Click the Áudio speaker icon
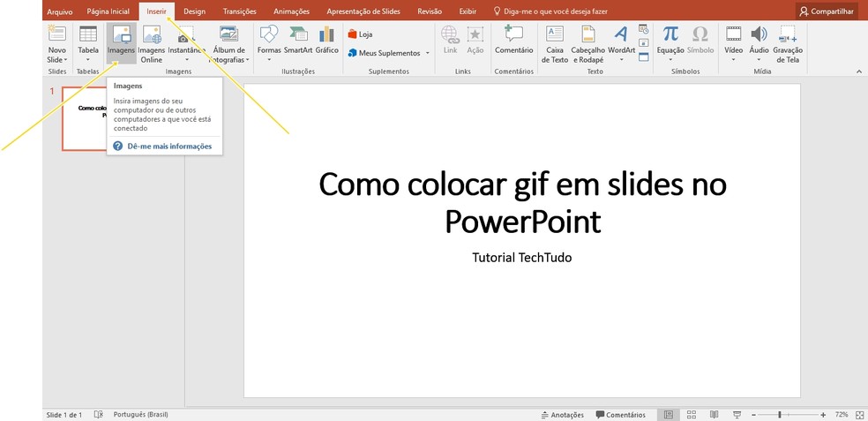868x421 pixels. (x=759, y=34)
